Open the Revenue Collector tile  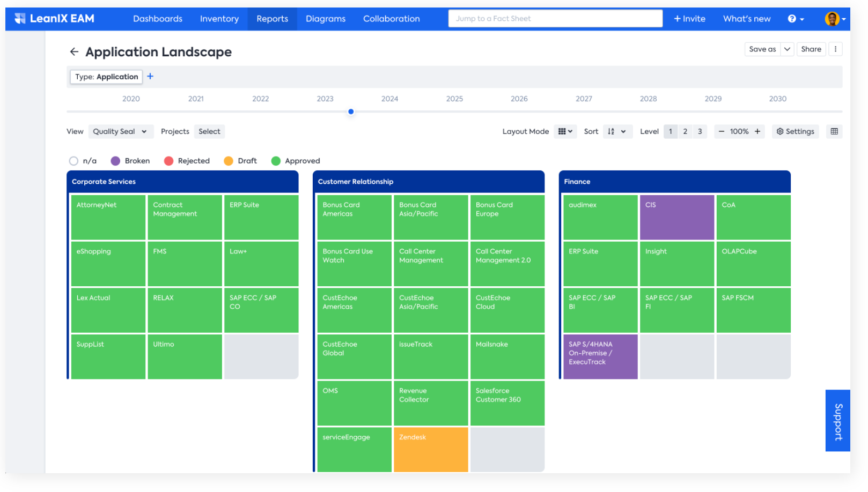point(431,403)
